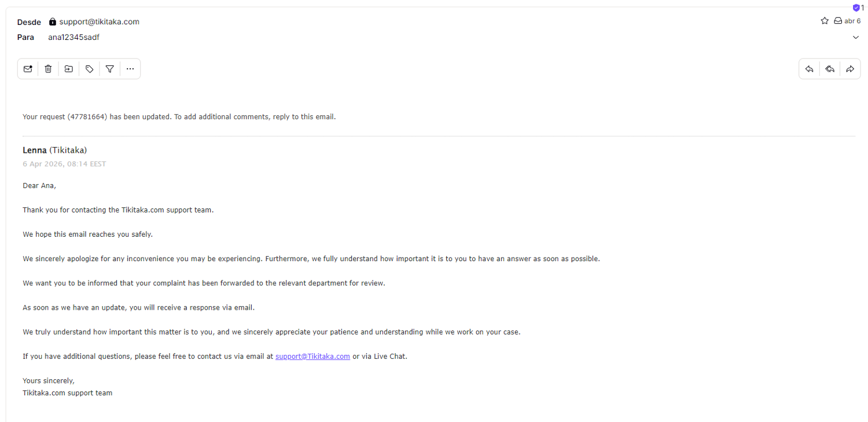Click the move-to-folder icon

coord(69,69)
